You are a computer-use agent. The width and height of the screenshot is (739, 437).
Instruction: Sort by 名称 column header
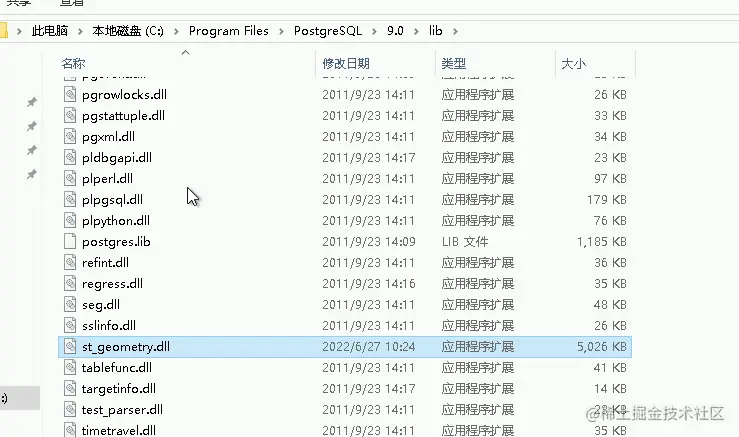(74, 63)
